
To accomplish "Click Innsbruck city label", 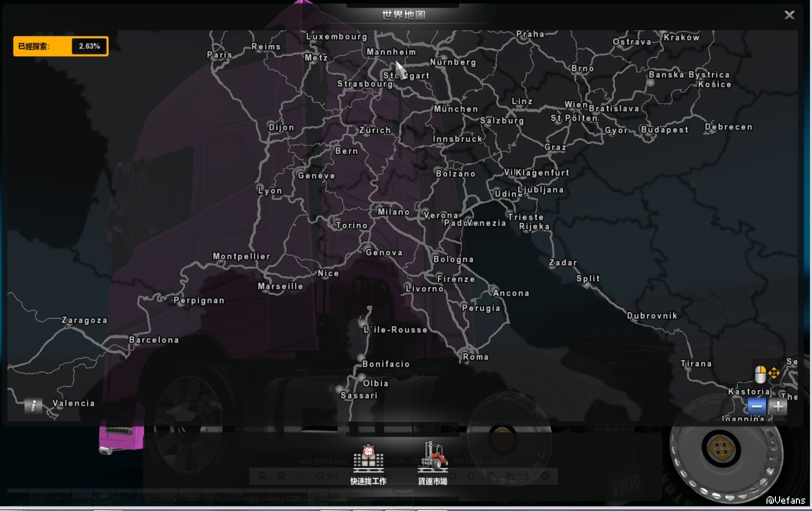I will click(458, 139).
